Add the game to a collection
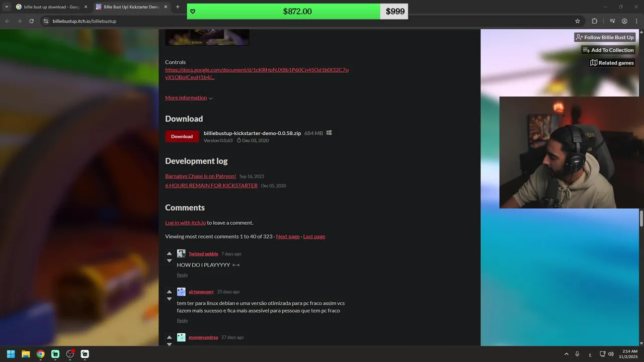The height and width of the screenshot is (362, 644). click(x=608, y=50)
